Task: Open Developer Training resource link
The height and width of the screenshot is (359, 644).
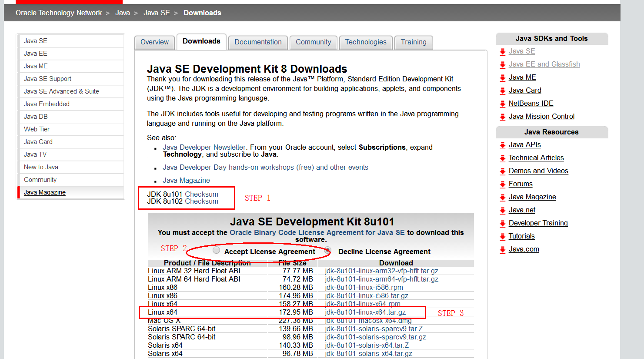Action: 538,223
